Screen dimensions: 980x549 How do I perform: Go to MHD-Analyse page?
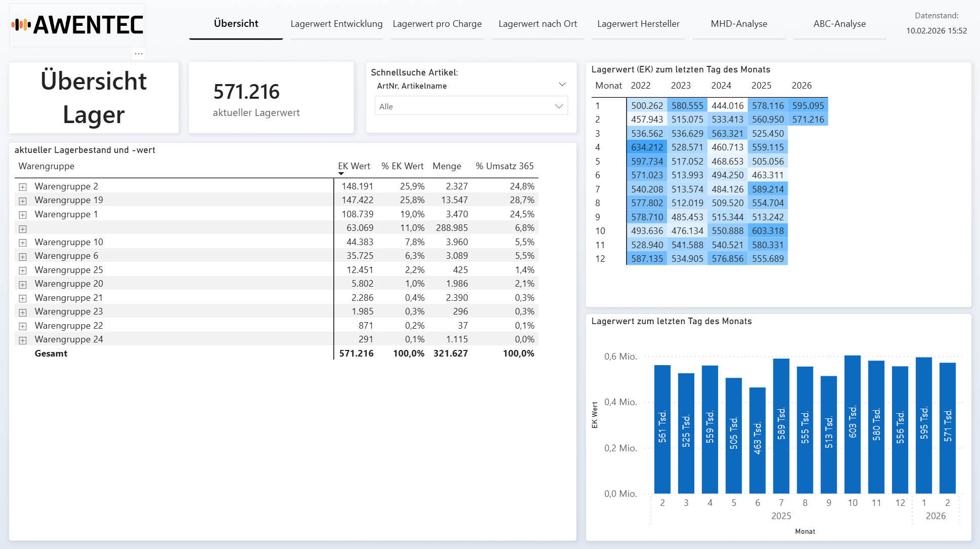click(738, 24)
